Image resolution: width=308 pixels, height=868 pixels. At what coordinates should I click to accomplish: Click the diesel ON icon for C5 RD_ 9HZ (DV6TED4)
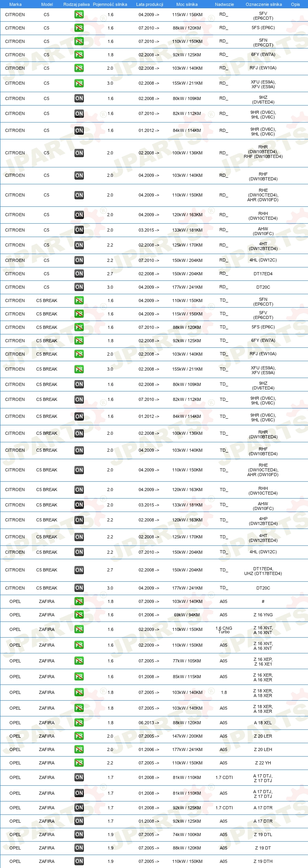[x=79, y=98]
